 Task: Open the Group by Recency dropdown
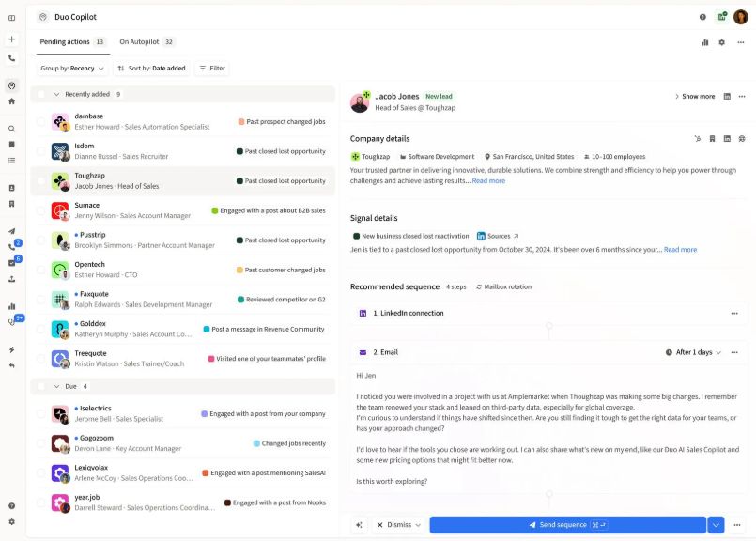tap(71, 69)
